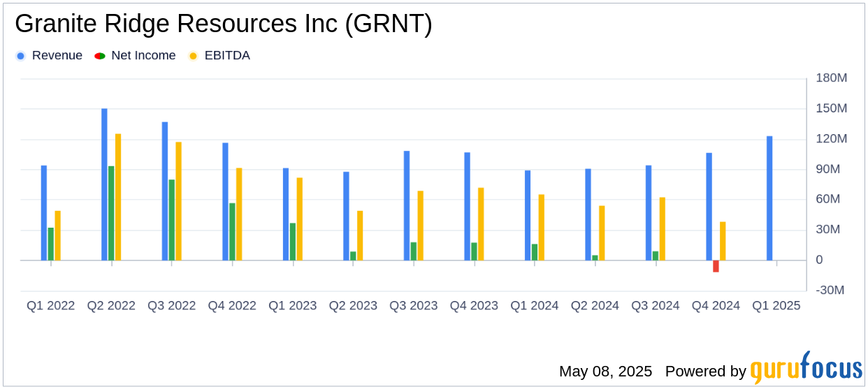Select the Q1 2023 yellow EBITDA bar

[x=299, y=219]
